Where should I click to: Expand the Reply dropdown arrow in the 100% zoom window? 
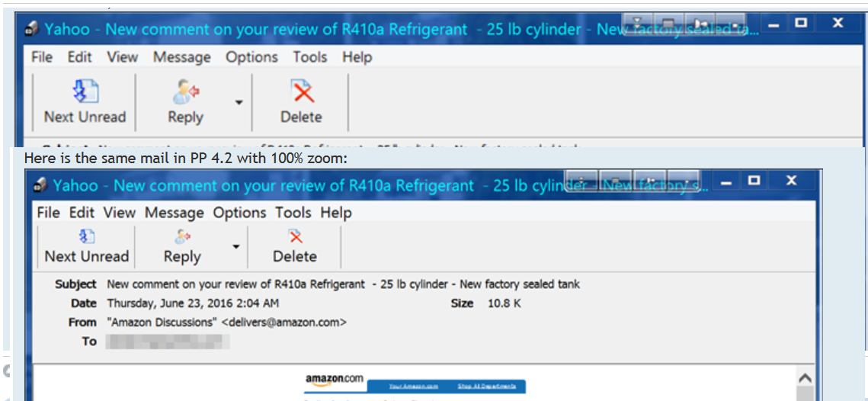[235, 246]
